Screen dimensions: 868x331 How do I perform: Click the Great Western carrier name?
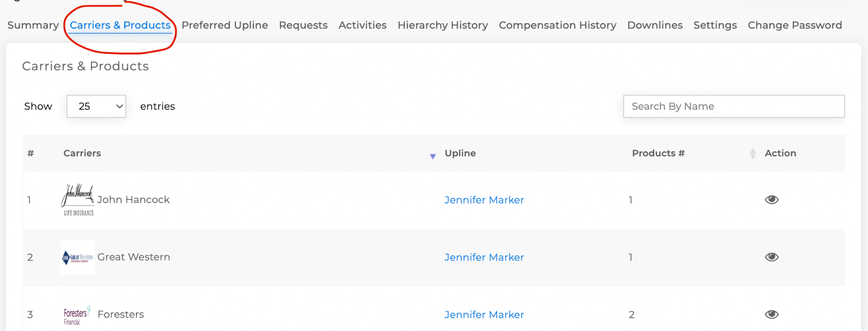click(x=133, y=257)
